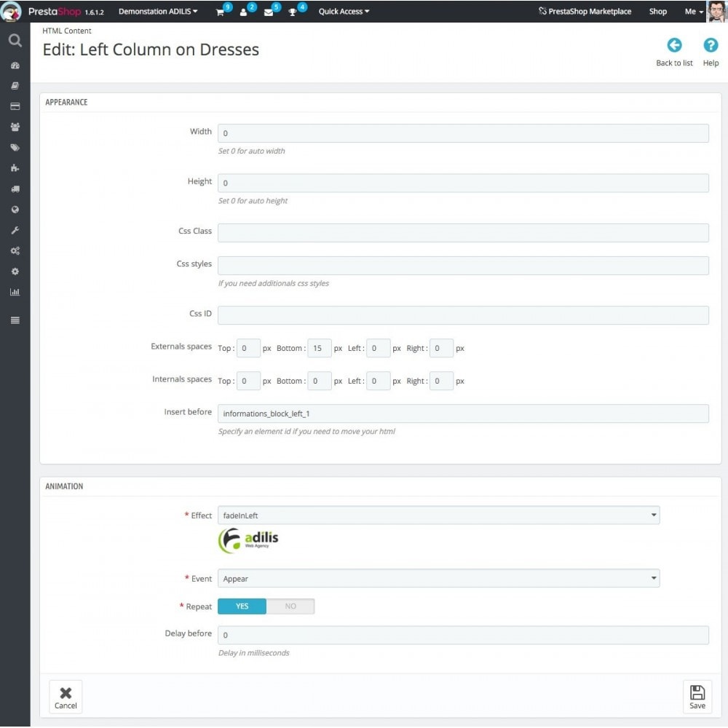
Task: Open the Shipping truck sidebar icon
Action: 15,189
